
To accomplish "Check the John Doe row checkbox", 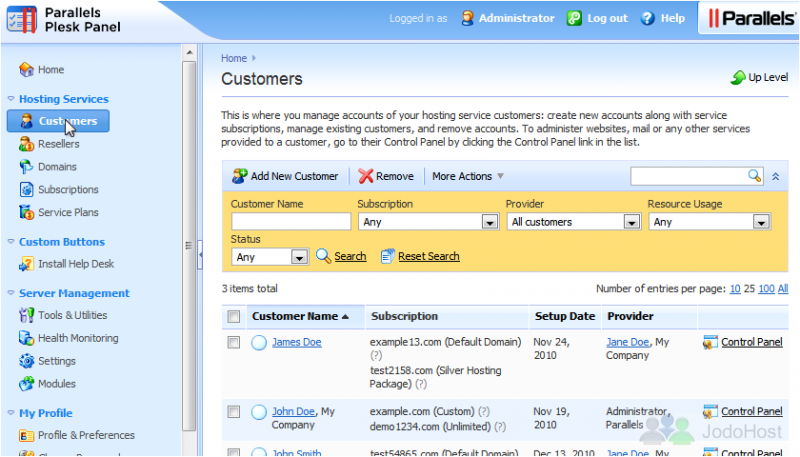I will tap(234, 412).
